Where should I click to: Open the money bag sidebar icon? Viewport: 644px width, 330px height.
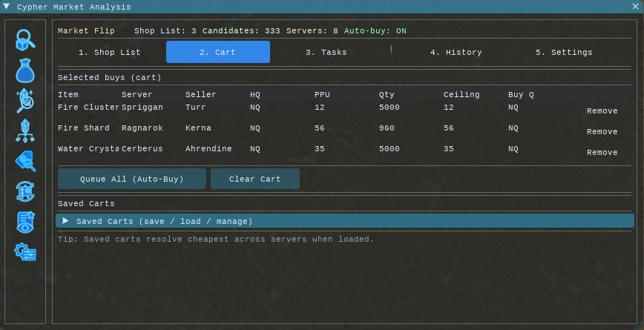(25, 70)
